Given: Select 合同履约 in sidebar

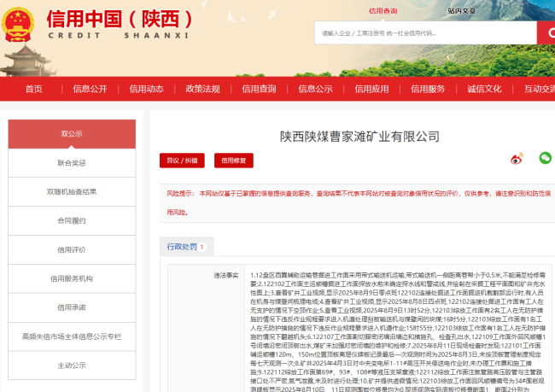Looking at the screenshot, I should [72, 221].
